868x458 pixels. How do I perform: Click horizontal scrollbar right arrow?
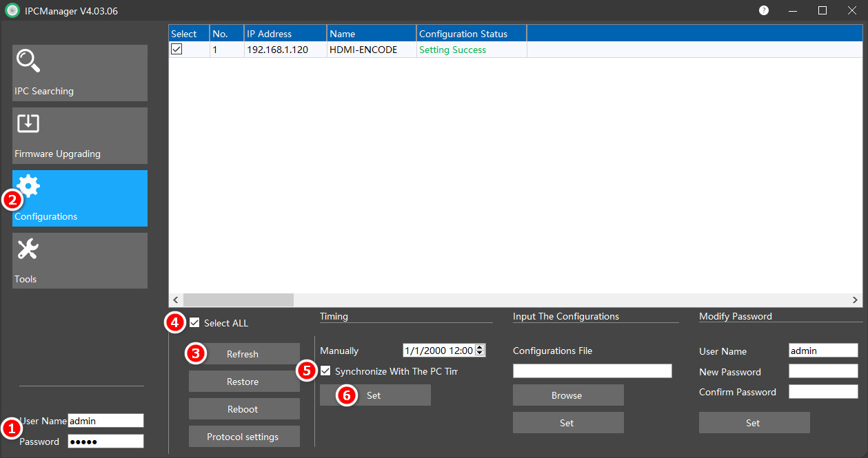pyautogui.click(x=856, y=300)
